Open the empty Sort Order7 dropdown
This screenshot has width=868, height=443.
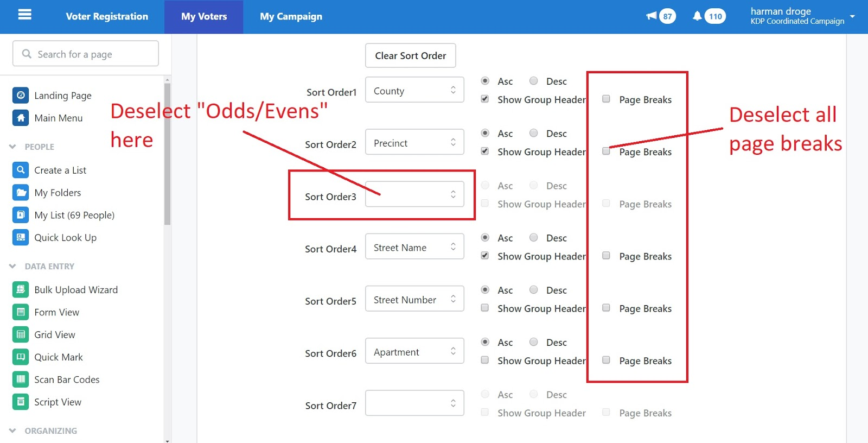[414, 403]
